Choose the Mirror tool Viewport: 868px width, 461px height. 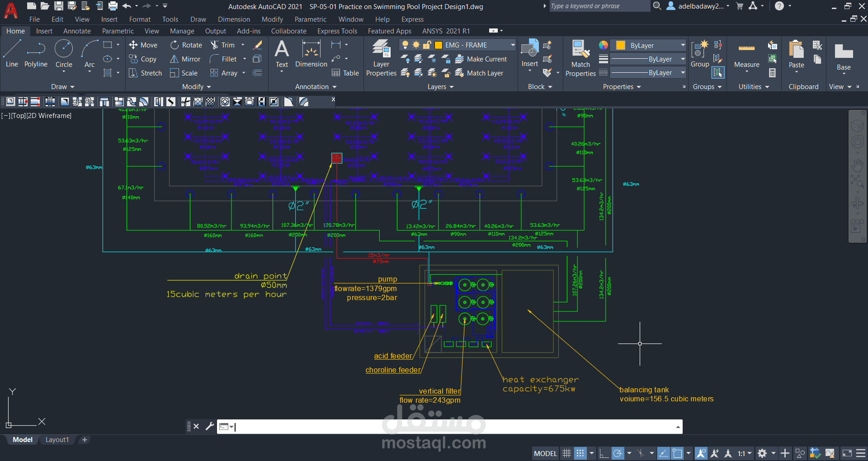pyautogui.click(x=185, y=59)
